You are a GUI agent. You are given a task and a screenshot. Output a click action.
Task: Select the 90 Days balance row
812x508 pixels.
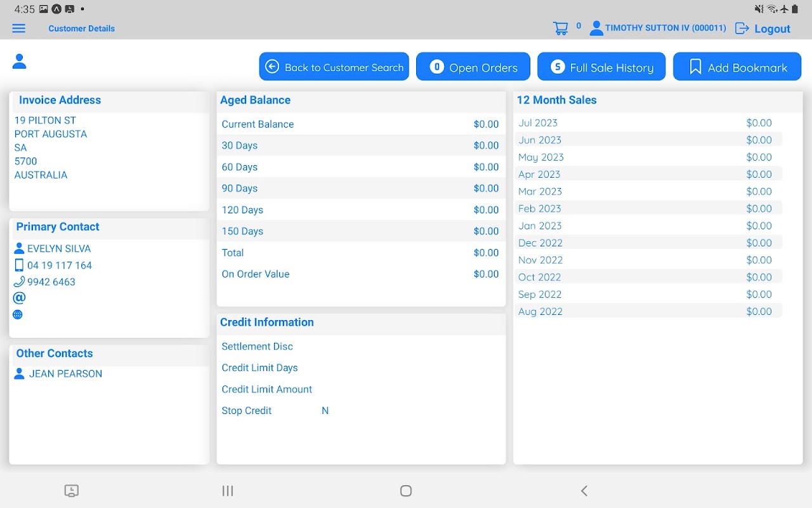point(361,188)
